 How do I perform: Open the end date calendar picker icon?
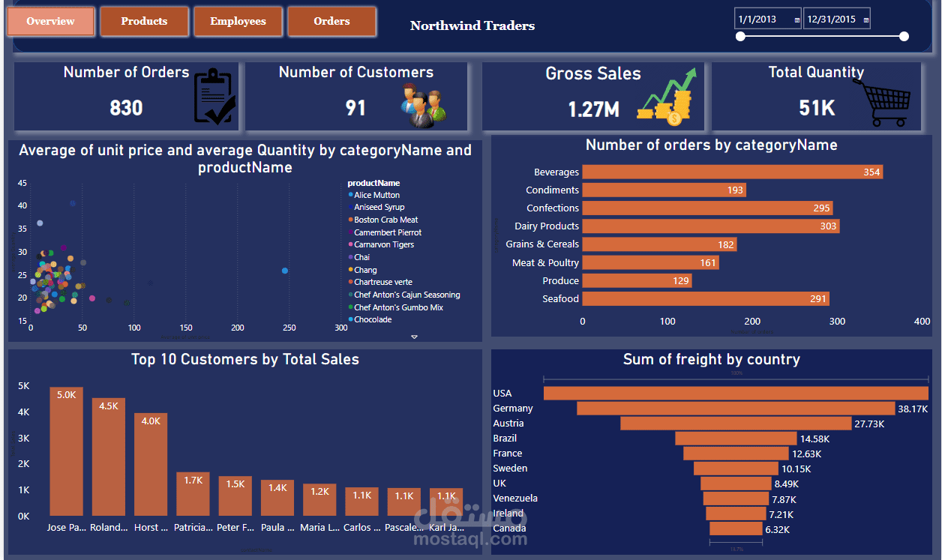(x=866, y=20)
